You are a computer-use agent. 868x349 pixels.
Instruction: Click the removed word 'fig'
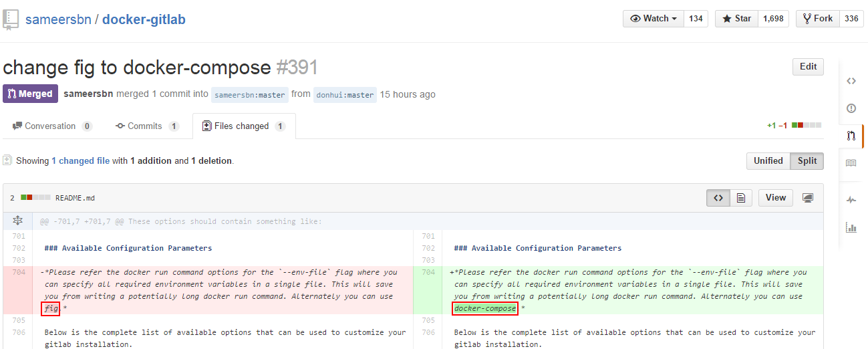(51, 308)
